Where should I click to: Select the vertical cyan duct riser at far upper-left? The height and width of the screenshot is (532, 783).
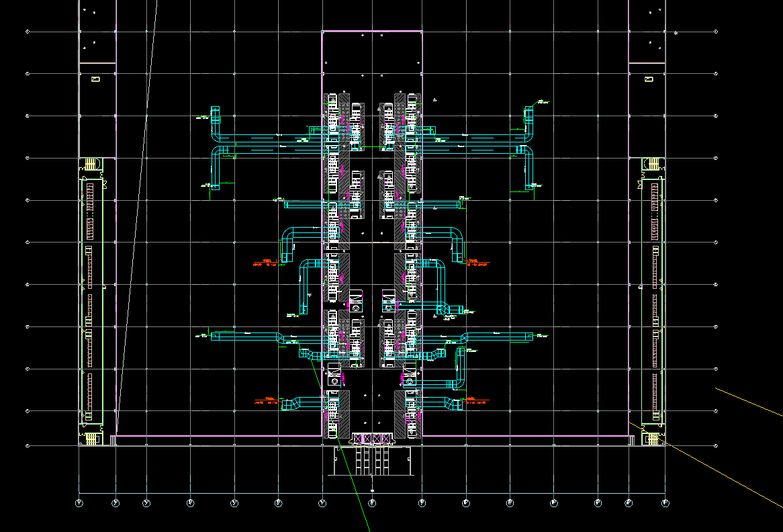[x=216, y=120]
